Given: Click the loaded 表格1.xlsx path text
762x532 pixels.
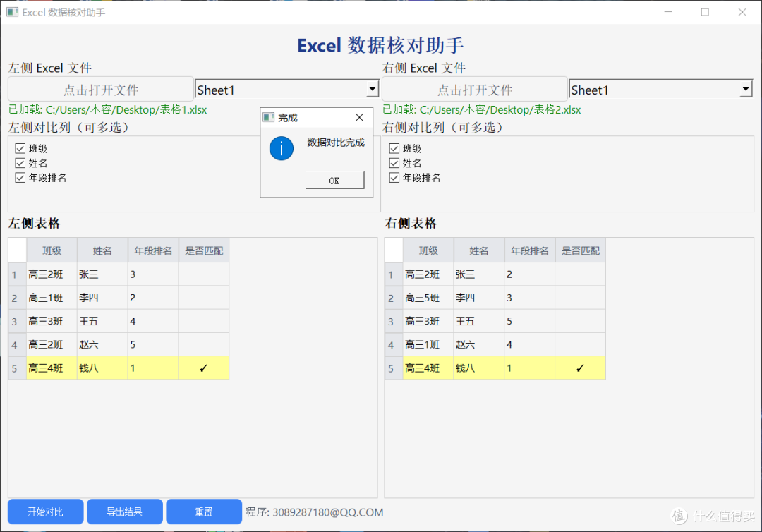Looking at the screenshot, I should click(108, 110).
